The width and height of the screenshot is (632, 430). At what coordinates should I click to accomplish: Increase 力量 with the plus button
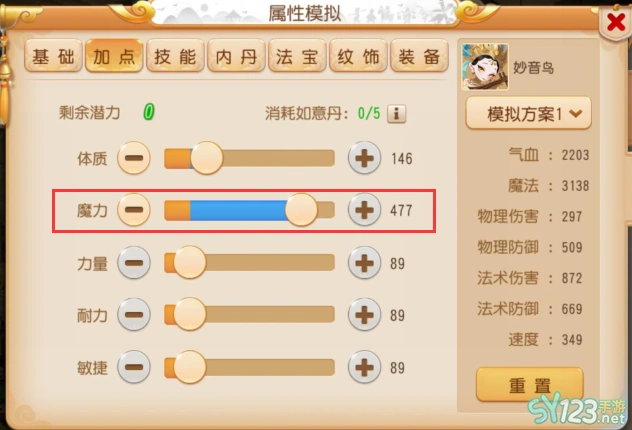point(364,263)
